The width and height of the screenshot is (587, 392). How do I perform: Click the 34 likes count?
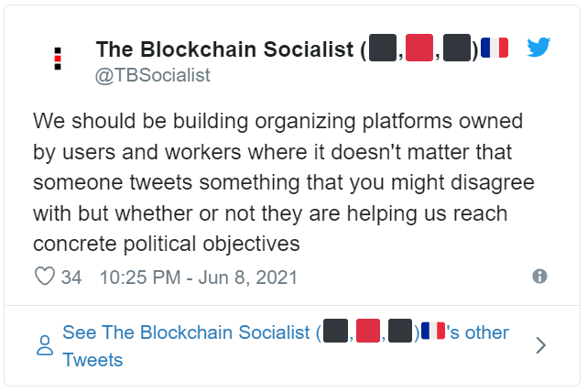click(x=71, y=278)
